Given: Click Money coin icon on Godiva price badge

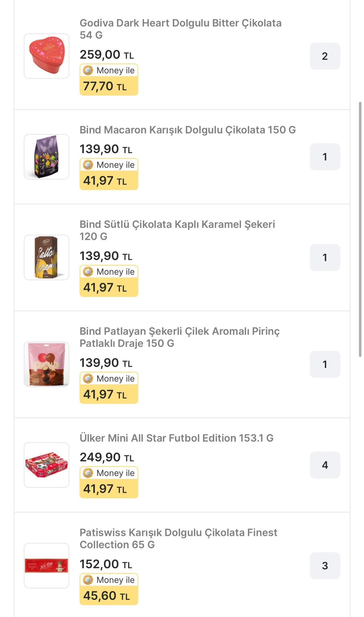Looking at the screenshot, I should tap(88, 70).
